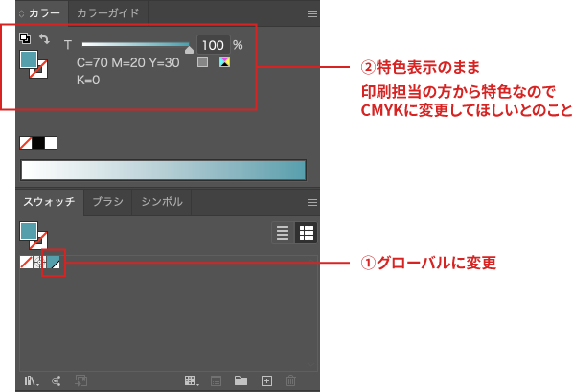The image size is (573, 392).
Task: Create a new swatch with plus icon
Action: [266, 381]
